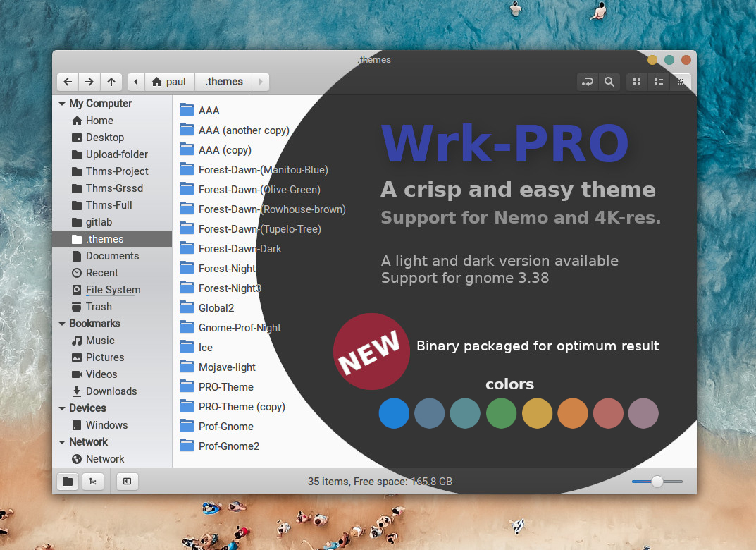Open Recent in the sidebar
Screen dimensions: 756x550
112,273
